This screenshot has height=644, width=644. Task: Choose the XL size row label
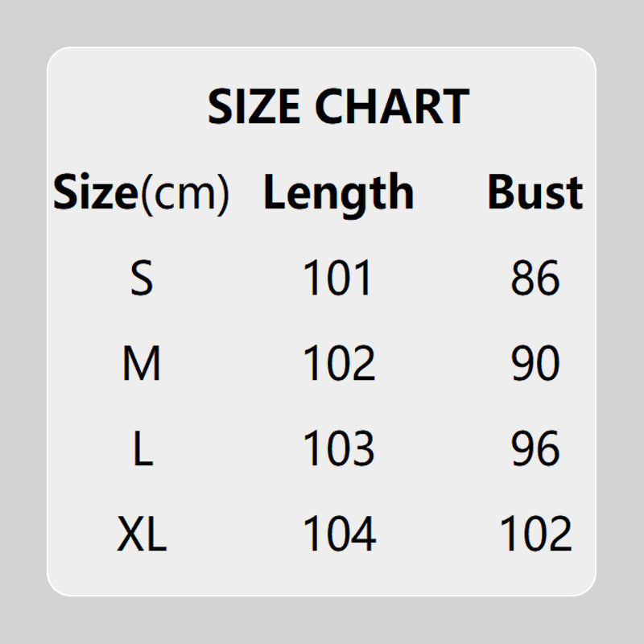(142, 535)
